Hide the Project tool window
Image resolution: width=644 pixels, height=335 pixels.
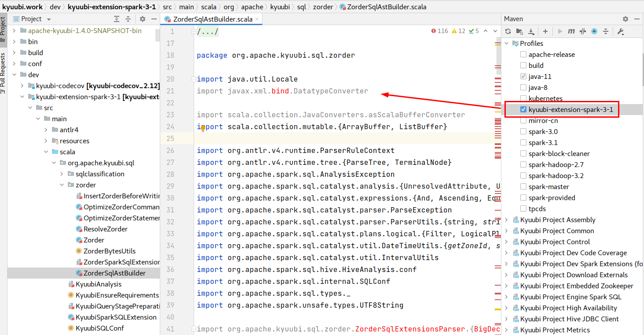(x=154, y=19)
